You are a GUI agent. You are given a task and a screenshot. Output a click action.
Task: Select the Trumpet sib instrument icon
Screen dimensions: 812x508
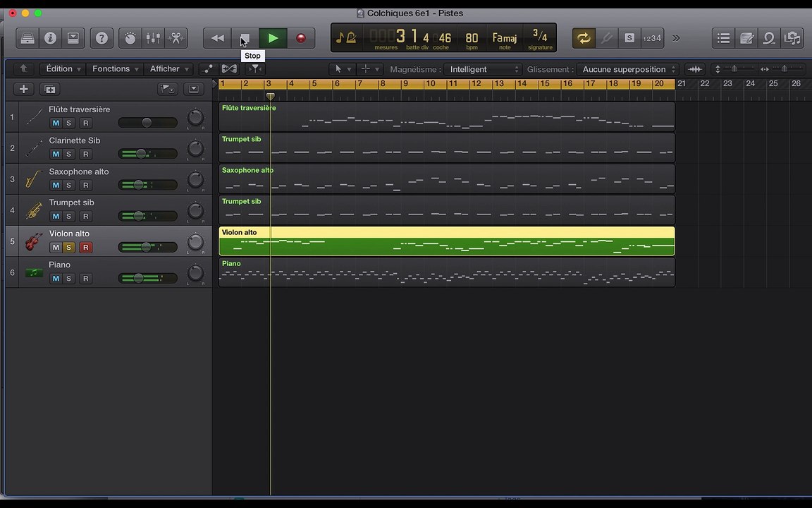point(34,210)
